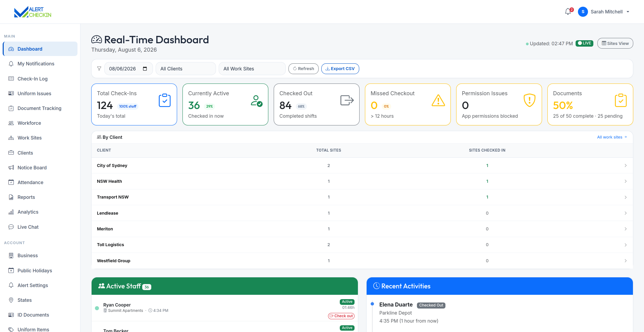Screen dimensions: 644x332
Task: Expand the Sarah Mitchell user menu arrow
Action: 628,12
